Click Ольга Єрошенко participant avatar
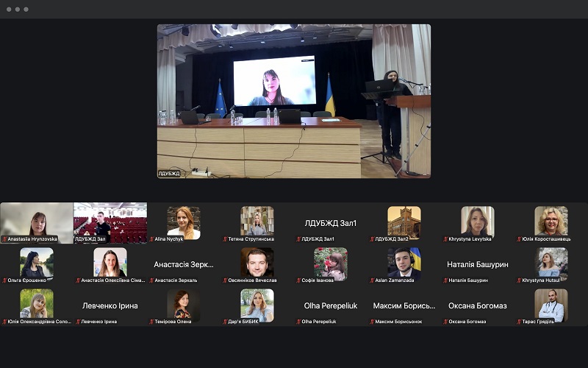Viewport: 588px width, 368px height. [37, 262]
